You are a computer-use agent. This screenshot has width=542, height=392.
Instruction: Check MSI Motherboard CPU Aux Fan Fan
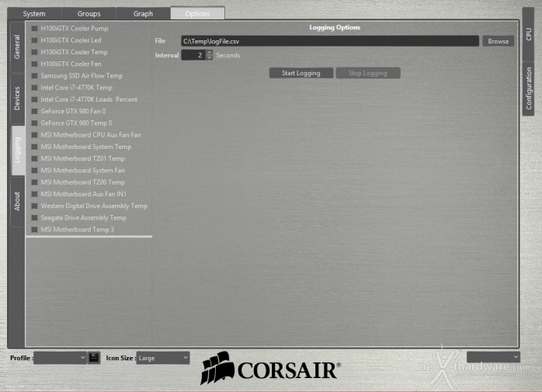[x=34, y=135]
